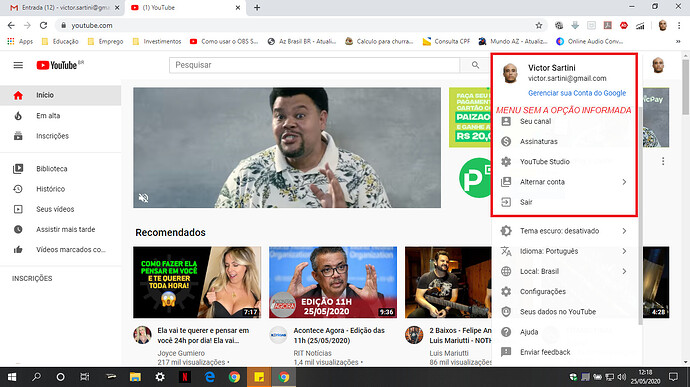Open the Em alta trending icon
The image size is (690, 387).
coord(18,116)
